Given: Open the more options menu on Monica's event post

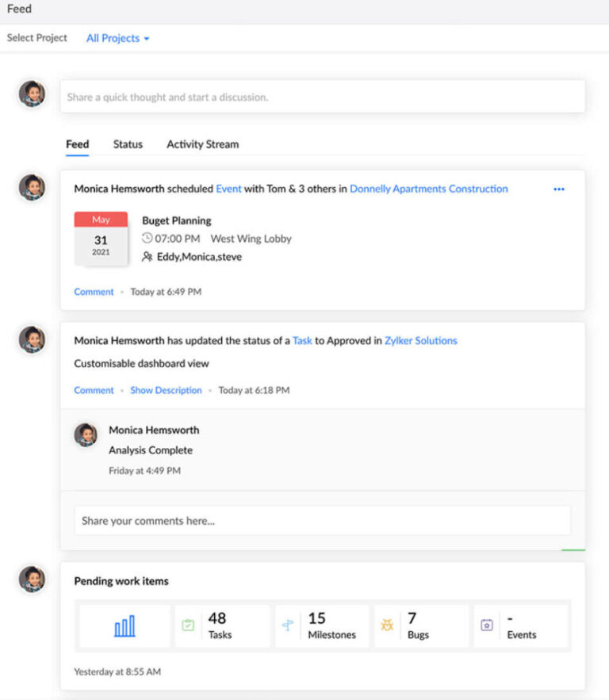Looking at the screenshot, I should (x=559, y=189).
